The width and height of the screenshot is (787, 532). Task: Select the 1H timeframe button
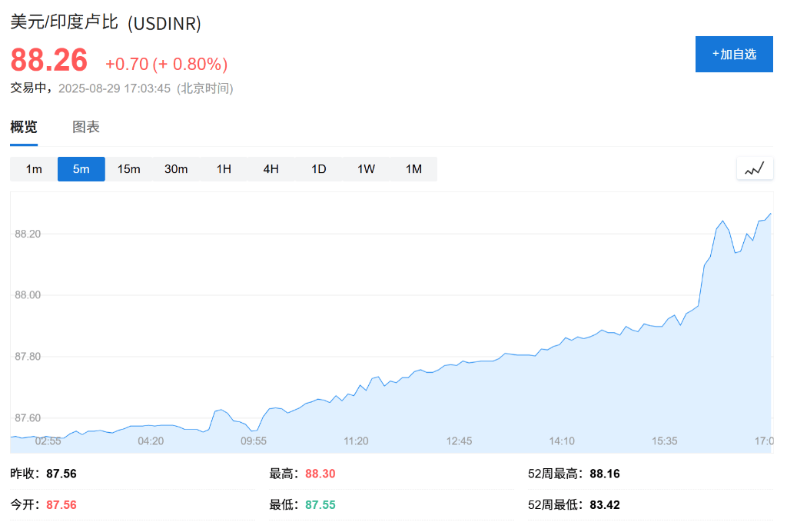tap(223, 168)
